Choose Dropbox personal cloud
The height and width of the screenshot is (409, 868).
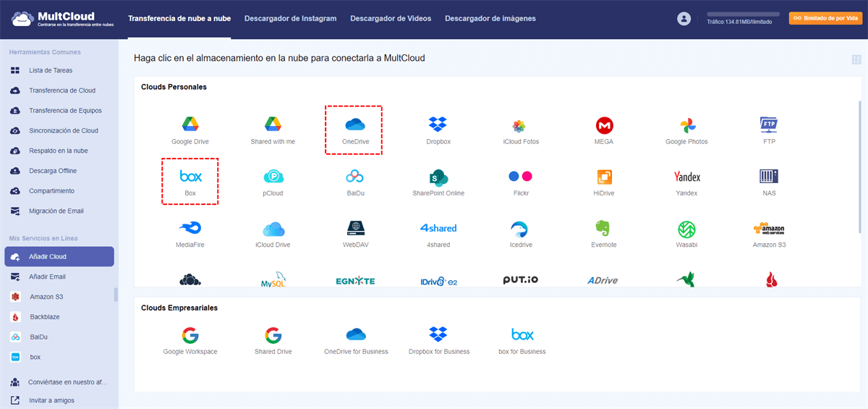click(438, 130)
